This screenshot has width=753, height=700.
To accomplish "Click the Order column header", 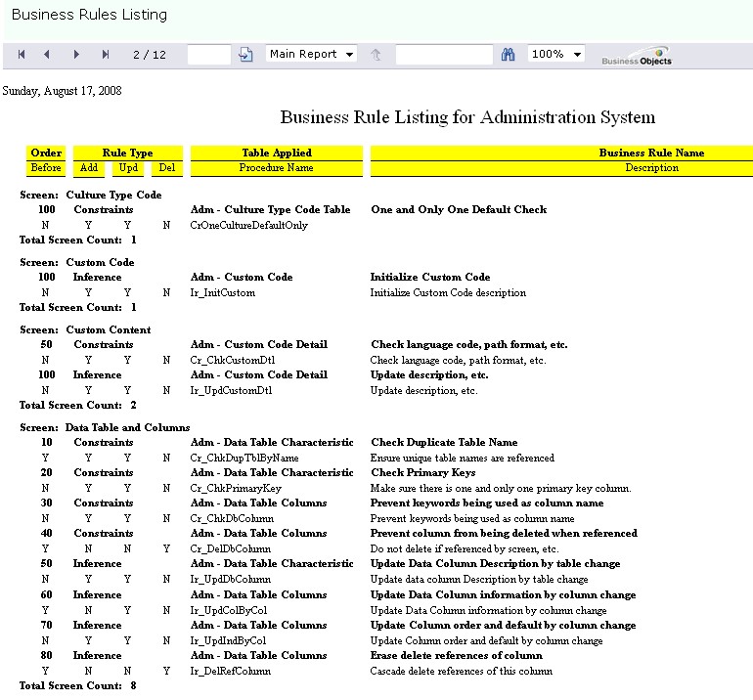I will [46, 153].
